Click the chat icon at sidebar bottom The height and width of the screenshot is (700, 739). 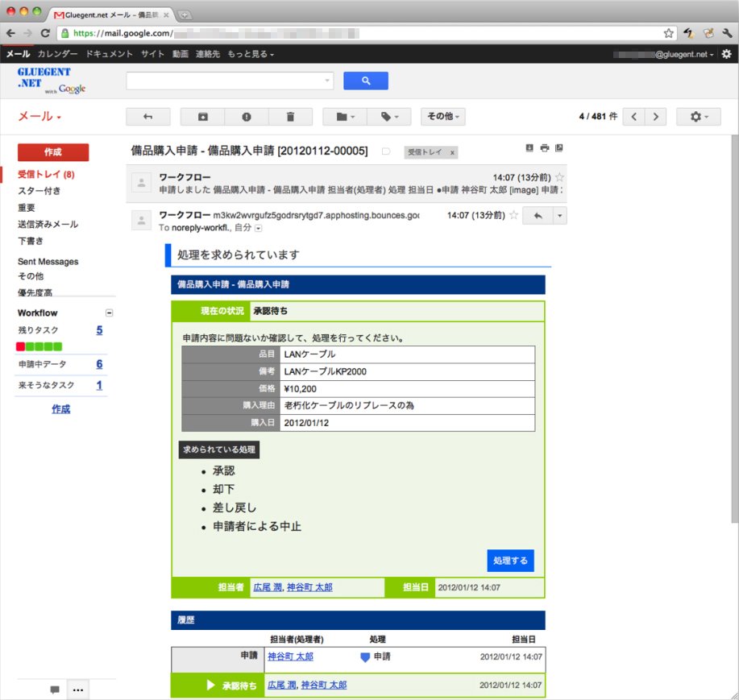click(x=55, y=690)
